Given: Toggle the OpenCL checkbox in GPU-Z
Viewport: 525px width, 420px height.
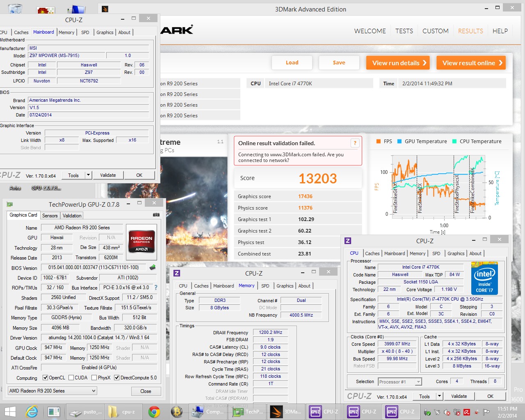Looking at the screenshot, I should [45, 378].
